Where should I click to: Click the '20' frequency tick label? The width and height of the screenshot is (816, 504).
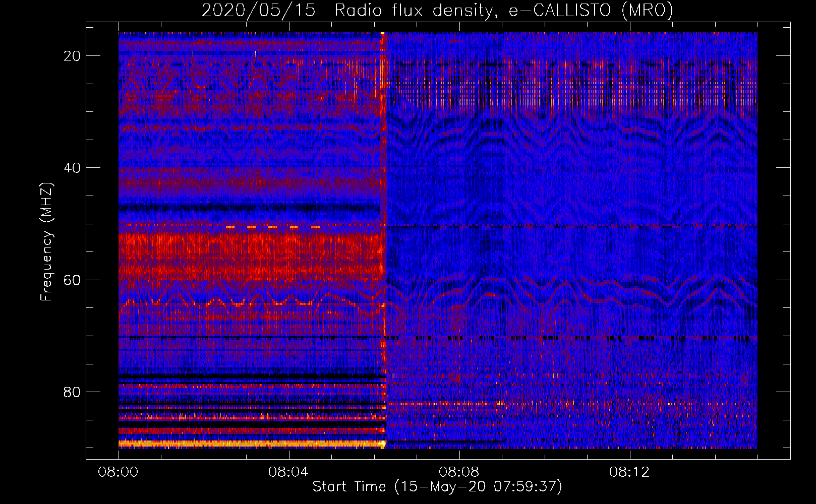coord(73,56)
